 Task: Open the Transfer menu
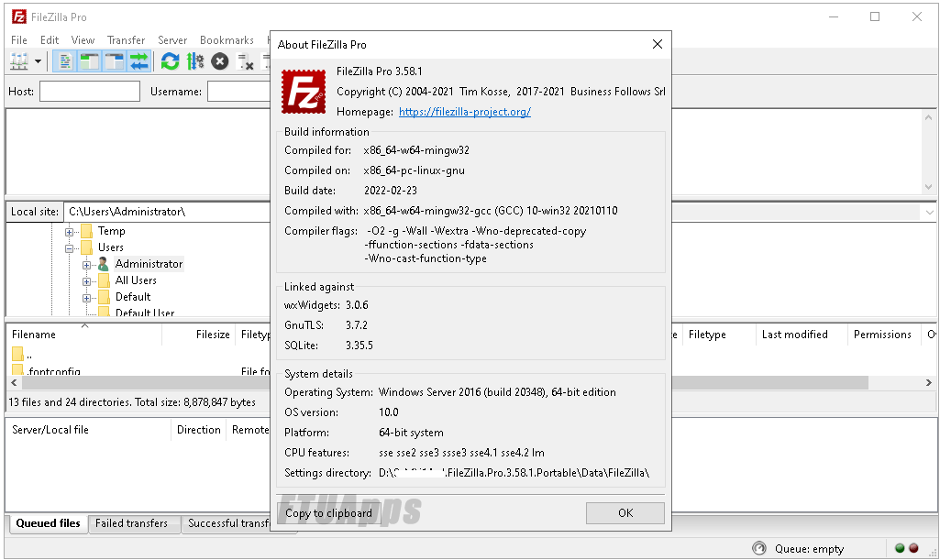click(x=126, y=40)
